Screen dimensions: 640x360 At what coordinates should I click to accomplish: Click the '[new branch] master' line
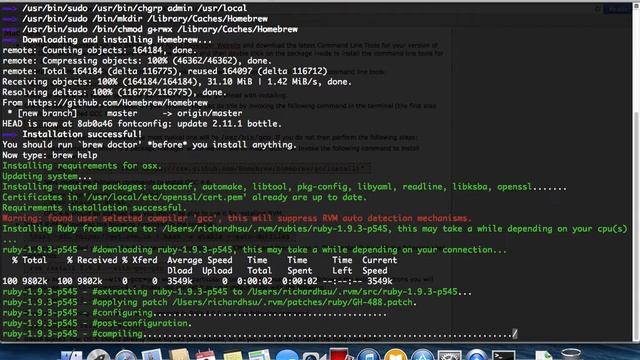[125, 113]
